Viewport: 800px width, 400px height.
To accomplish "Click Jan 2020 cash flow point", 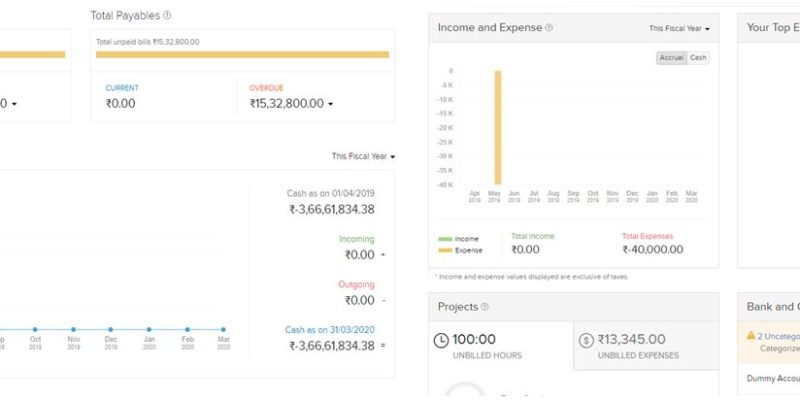I will (149, 330).
